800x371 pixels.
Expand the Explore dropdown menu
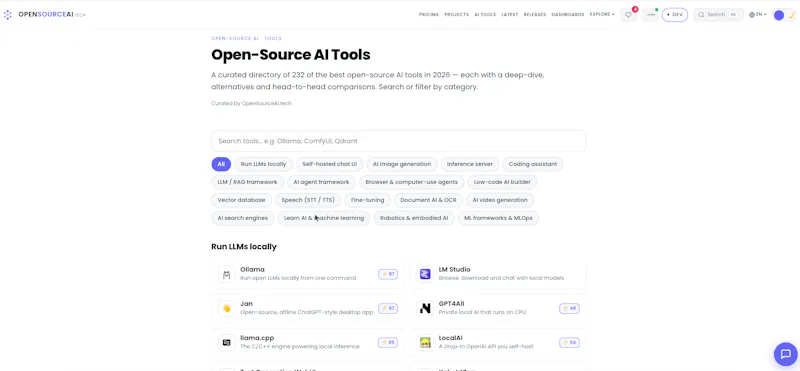[x=602, y=15]
